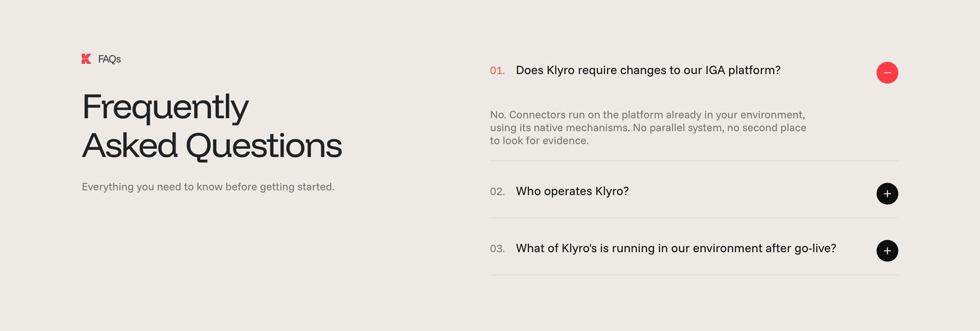The height and width of the screenshot is (331, 980).
Task: Collapse the IGA platform question with minus button
Action: point(887,73)
